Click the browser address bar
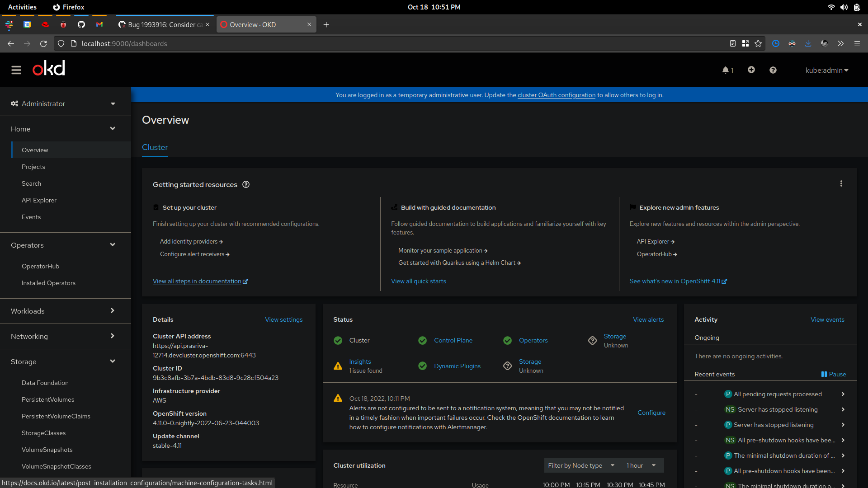Screen dimensions: 868x488 [x=271, y=43]
